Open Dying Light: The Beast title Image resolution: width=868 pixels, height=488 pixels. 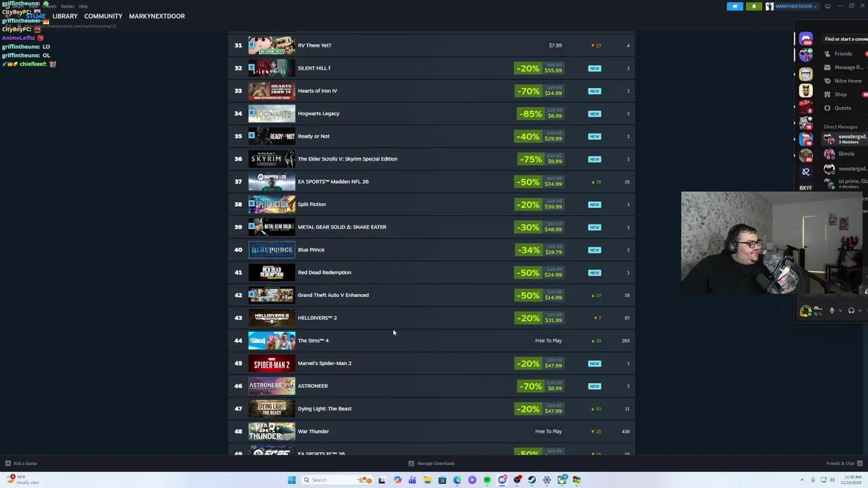point(324,409)
